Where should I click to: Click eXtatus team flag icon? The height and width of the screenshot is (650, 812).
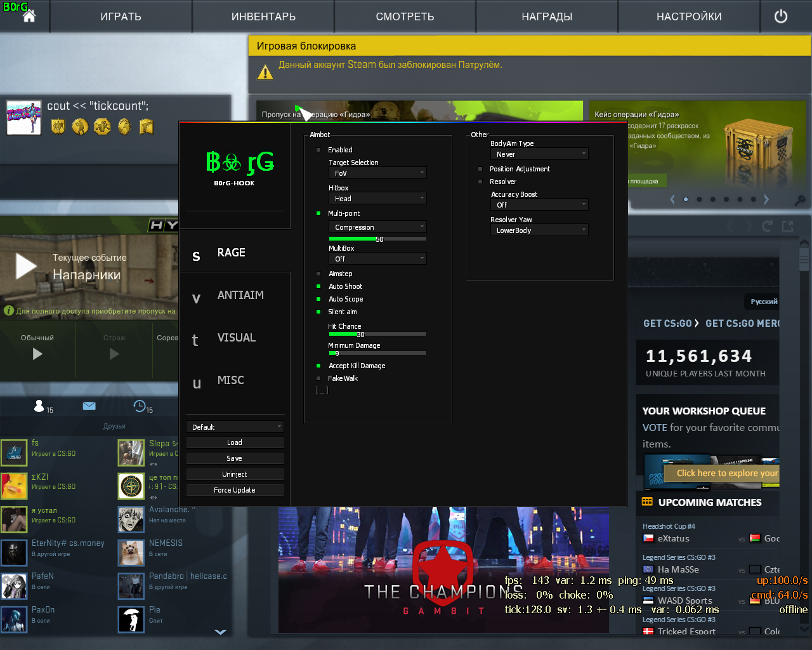[x=648, y=538]
